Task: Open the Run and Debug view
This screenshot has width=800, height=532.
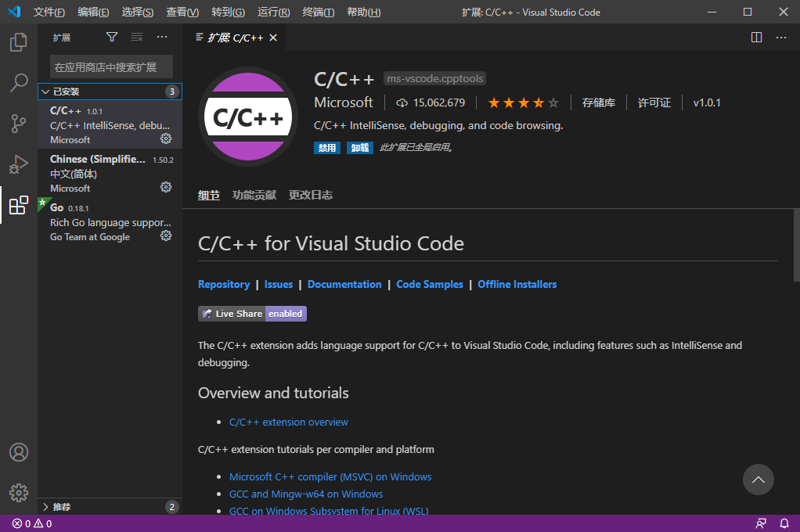Action: (x=19, y=164)
